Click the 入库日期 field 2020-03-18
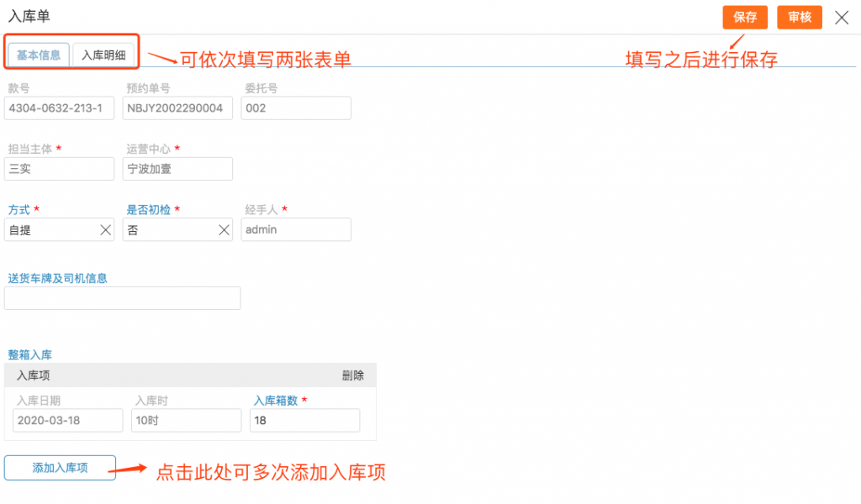The image size is (861, 504). (68, 421)
